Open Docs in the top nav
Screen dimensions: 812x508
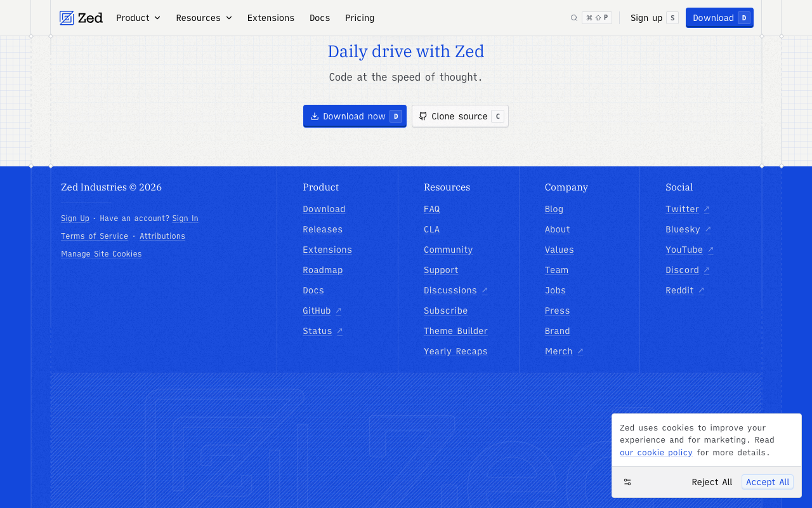point(320,18)
